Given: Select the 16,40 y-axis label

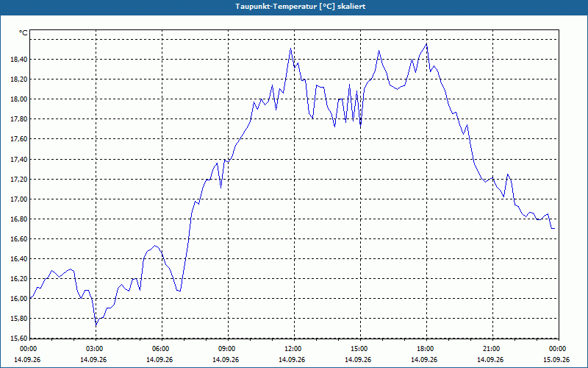Looking at the screenshot, I should click(x=20, y=259).
